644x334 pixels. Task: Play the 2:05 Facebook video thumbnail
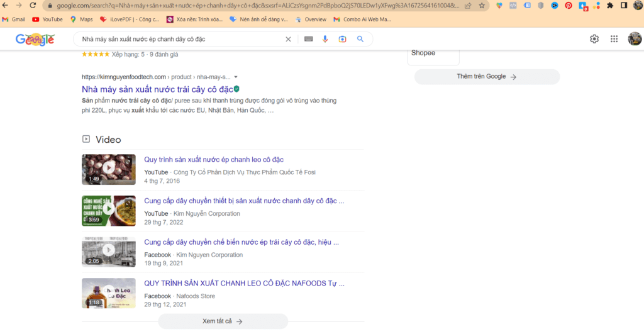(108, 252)
